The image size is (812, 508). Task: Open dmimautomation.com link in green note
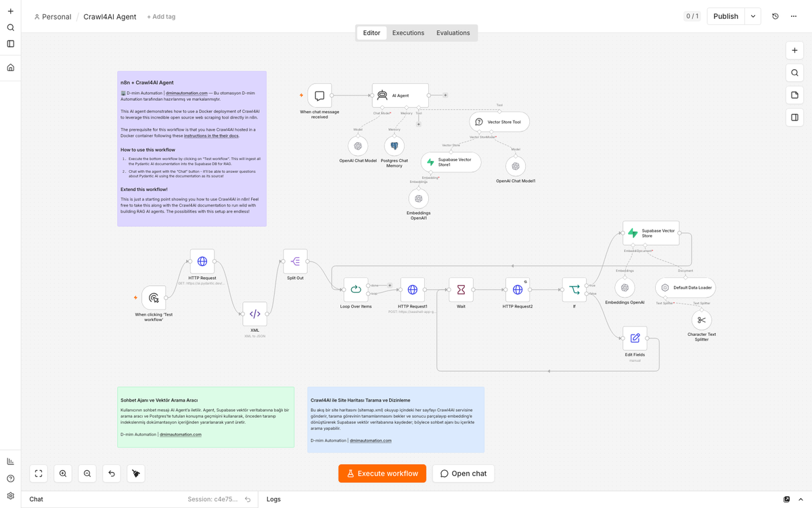click(x=181, y=434)
